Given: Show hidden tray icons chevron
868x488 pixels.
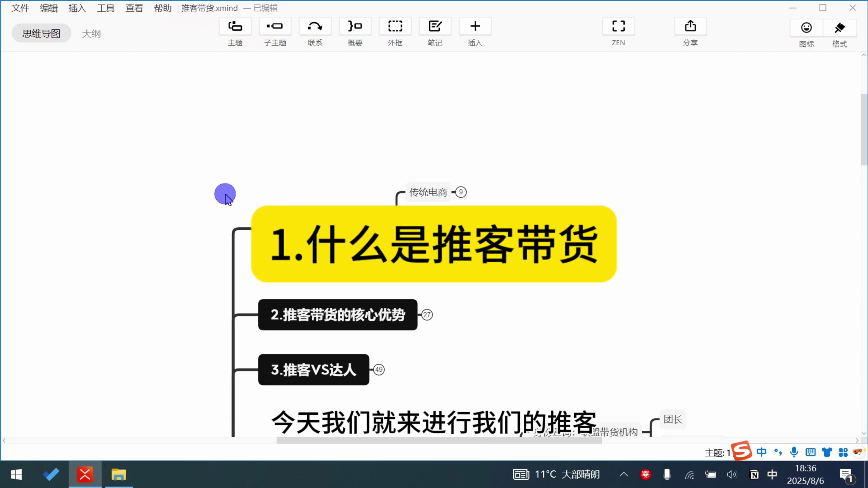Looking at the screenshot, I should pyautogui.click(x=624, y=474).
